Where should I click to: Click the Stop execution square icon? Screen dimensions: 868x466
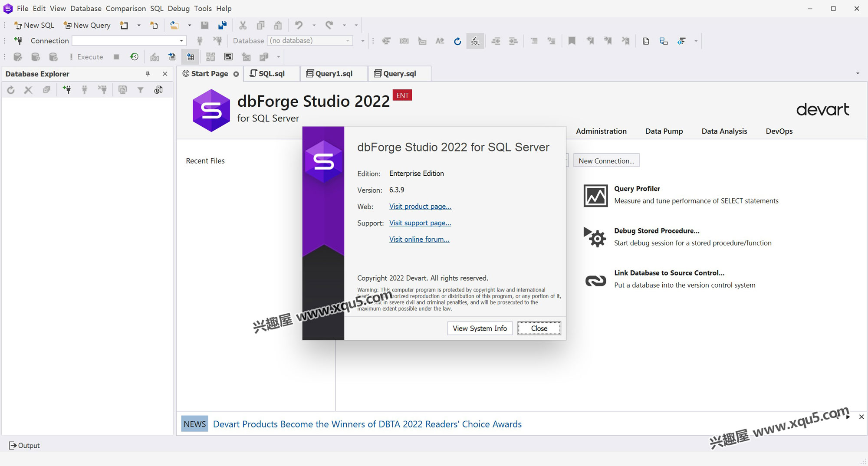click(116, 57)
